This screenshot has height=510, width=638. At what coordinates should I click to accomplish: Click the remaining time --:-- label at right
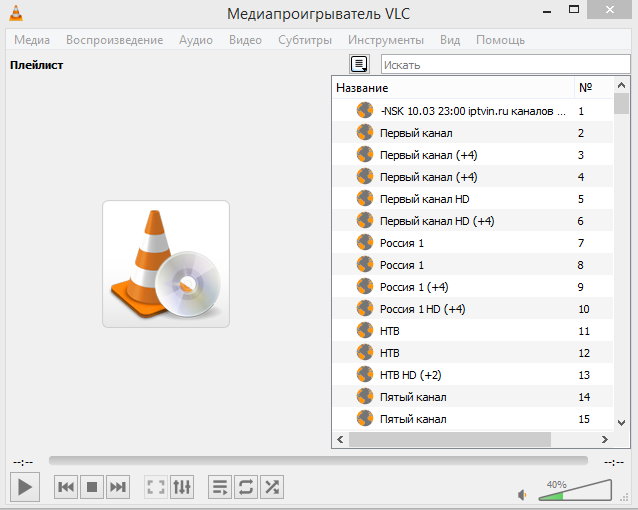tap(614, 462)
